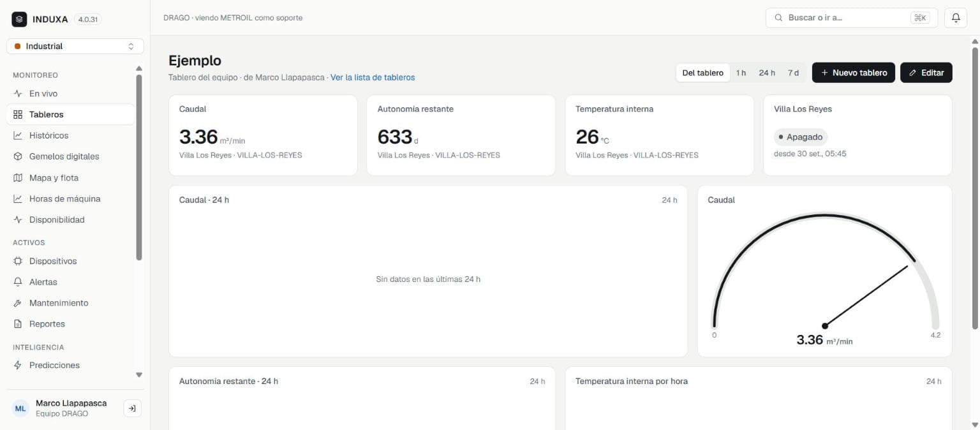Collapse sidebar list with up arrow
Viewport: 980px width, 430px height.
coord(139,69)
